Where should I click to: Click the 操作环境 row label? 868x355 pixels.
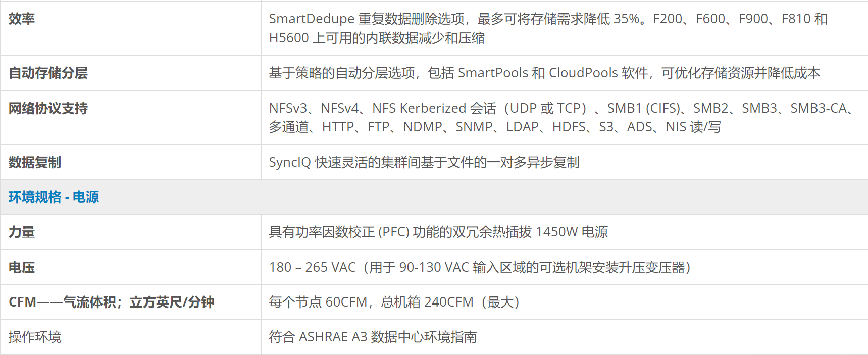click(35, 337)
